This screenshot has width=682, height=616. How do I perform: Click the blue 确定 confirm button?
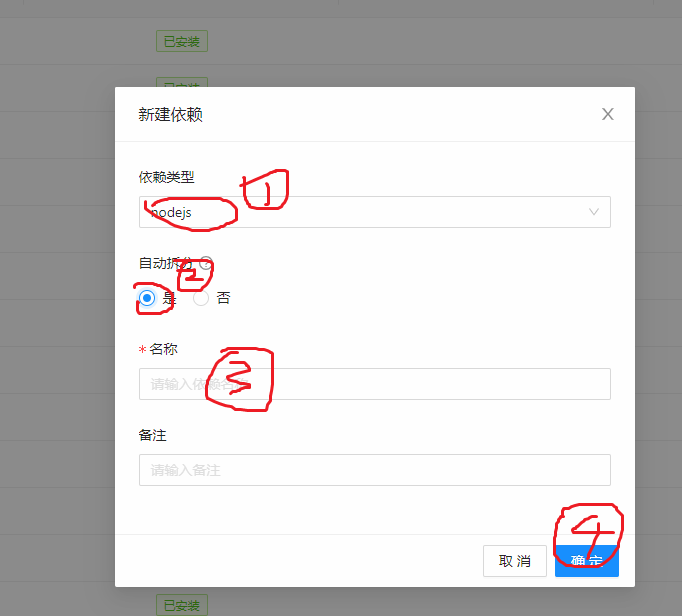click(587, 561)
